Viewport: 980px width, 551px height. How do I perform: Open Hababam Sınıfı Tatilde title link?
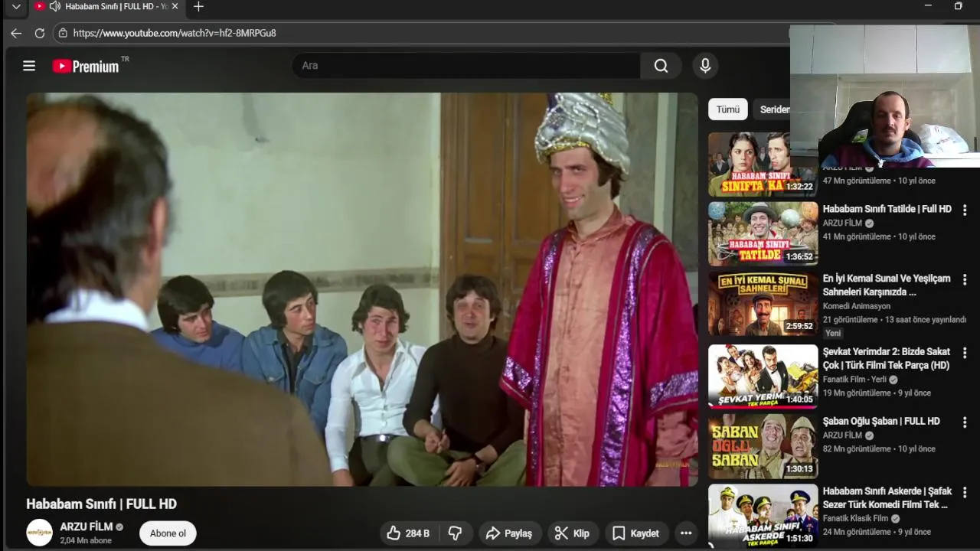(x=887, y=209)
